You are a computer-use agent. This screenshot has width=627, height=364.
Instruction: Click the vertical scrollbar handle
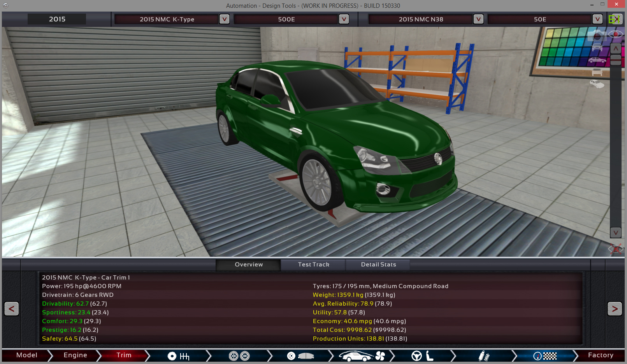[615, 60]
